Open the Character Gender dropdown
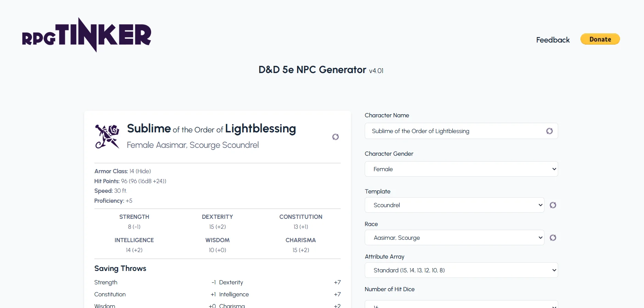Viewport: 644px width, 308px height. pyautogui.click(x=461, y=169)
